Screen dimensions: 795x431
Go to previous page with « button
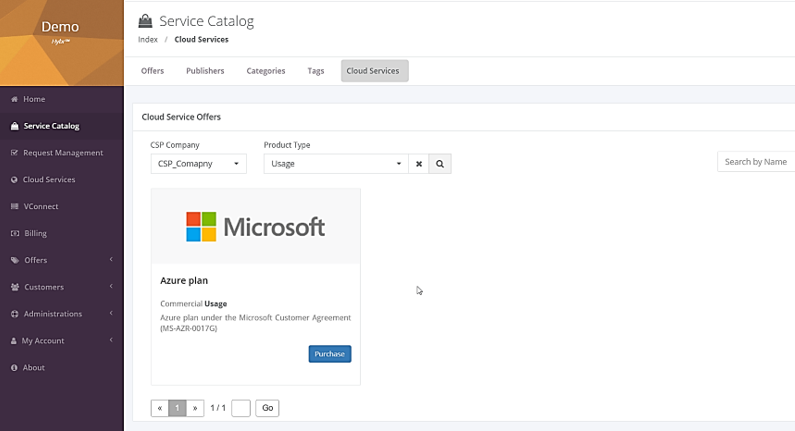160,408
